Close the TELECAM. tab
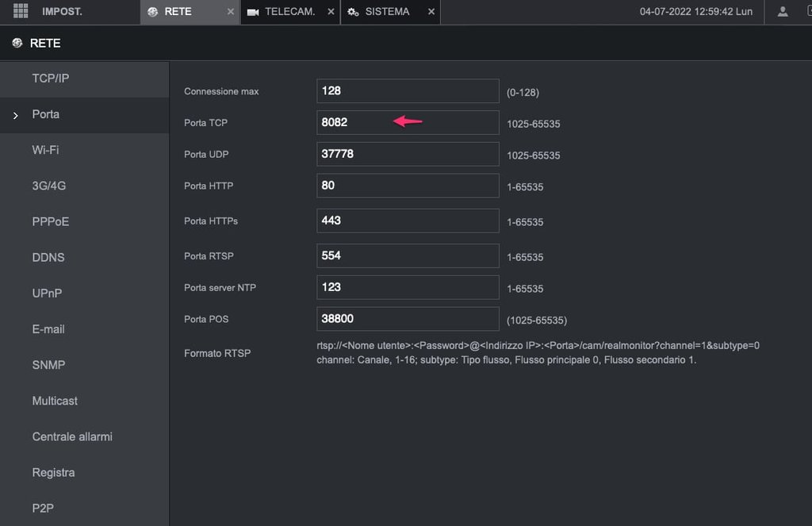 [x=331, y=11]
